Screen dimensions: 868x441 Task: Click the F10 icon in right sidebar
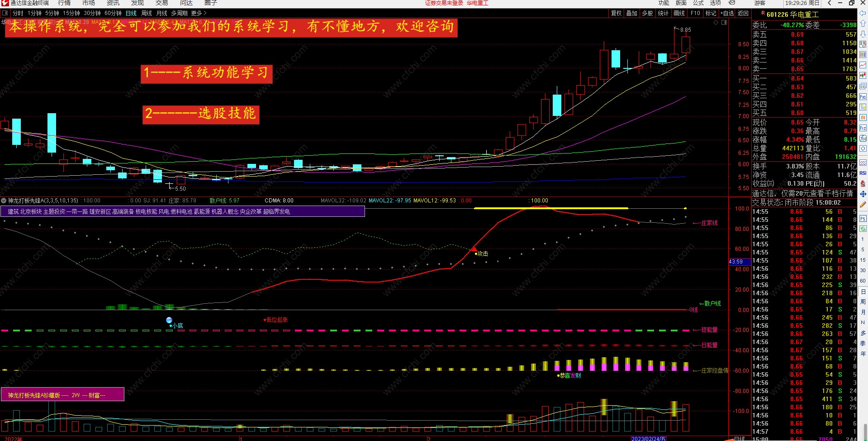pos(863,96)
